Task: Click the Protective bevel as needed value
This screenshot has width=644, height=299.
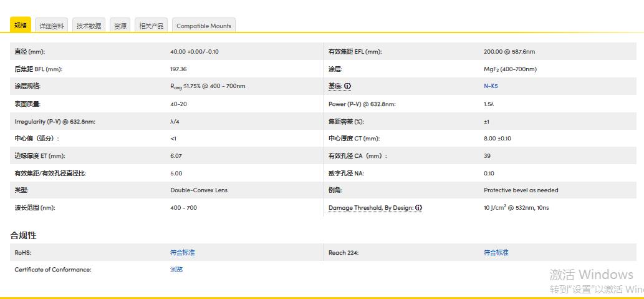Action: point(521,190)
